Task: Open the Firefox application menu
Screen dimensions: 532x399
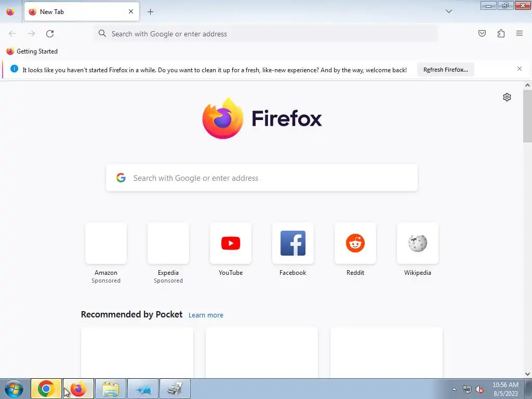Action: point(520,33)
